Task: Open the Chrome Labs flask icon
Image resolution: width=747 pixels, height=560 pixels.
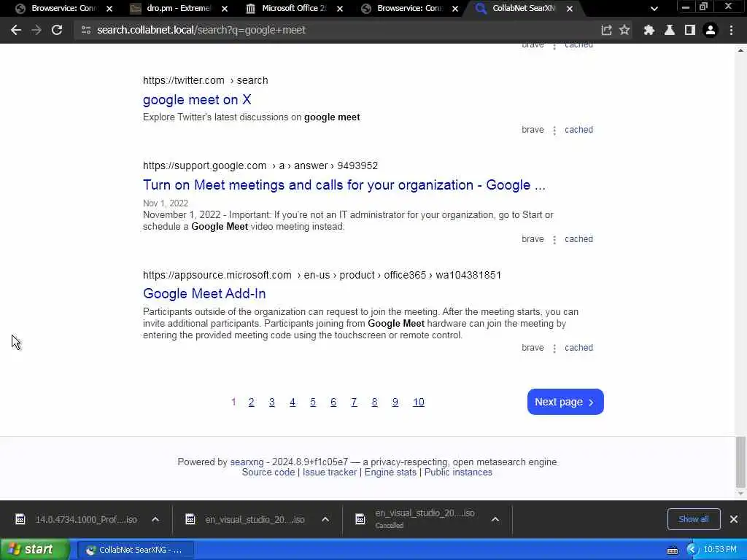Action: tap(670, 30)
